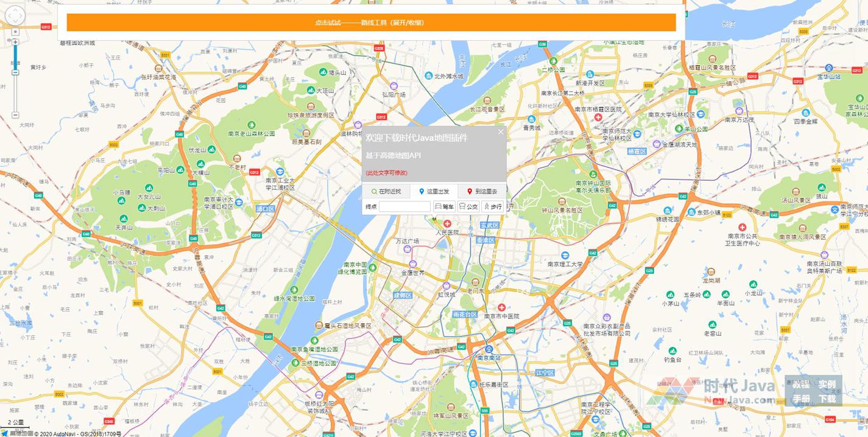Click the locate dot button below compass
This screenshot has height=437, width=868.
pos(15,32)
